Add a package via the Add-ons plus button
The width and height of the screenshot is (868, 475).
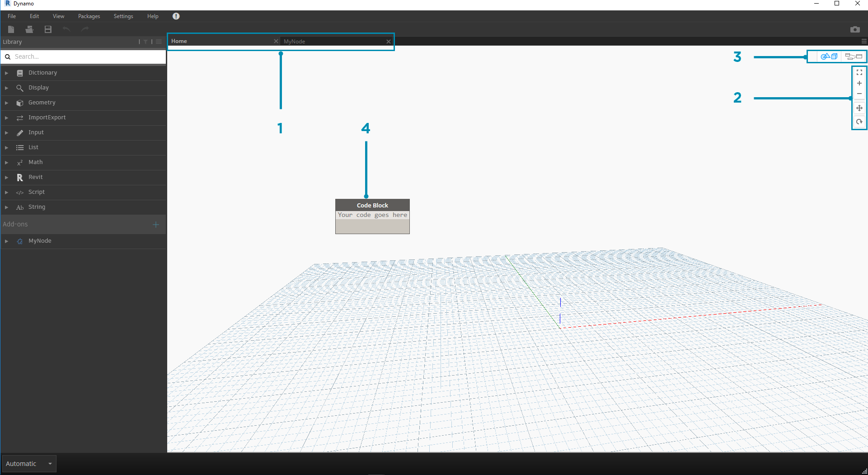tap(155, 224)
